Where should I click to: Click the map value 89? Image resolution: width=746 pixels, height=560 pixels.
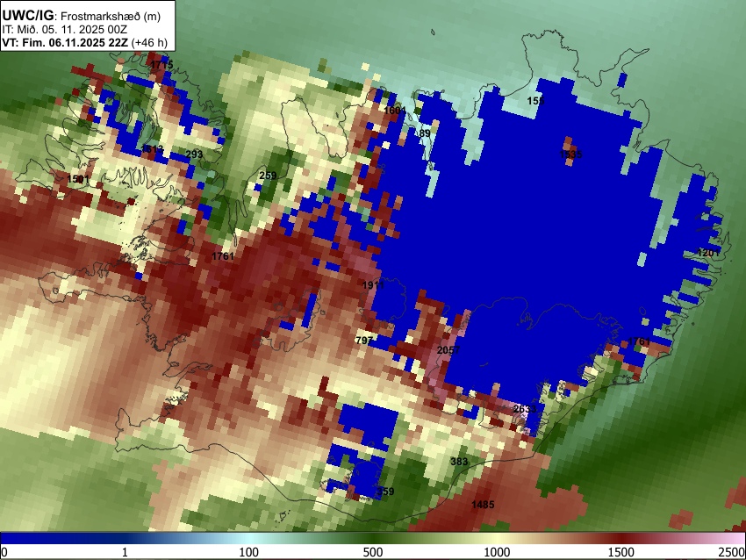(x=425, y=133)
